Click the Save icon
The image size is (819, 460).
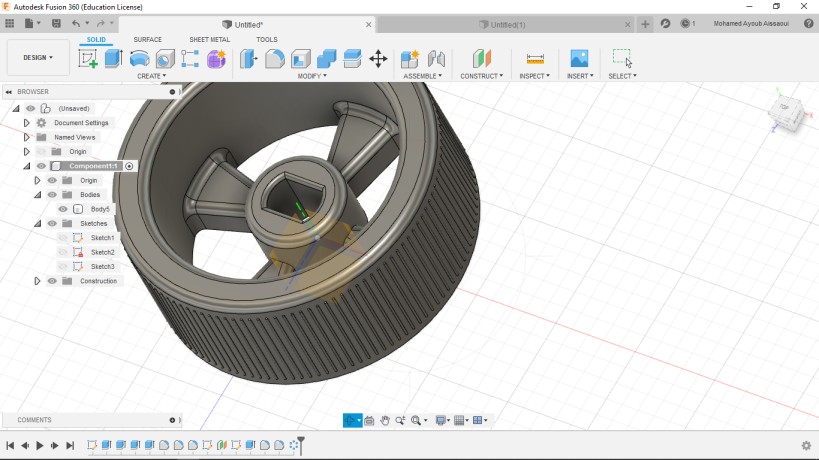[56, 23]
